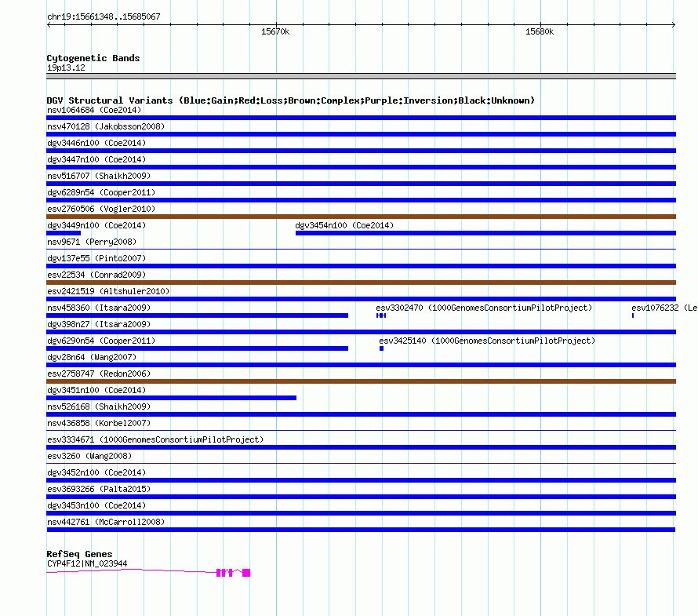
Task: Click the dgv6290n54 (Cooper2011) label
Action: [101, 341]
